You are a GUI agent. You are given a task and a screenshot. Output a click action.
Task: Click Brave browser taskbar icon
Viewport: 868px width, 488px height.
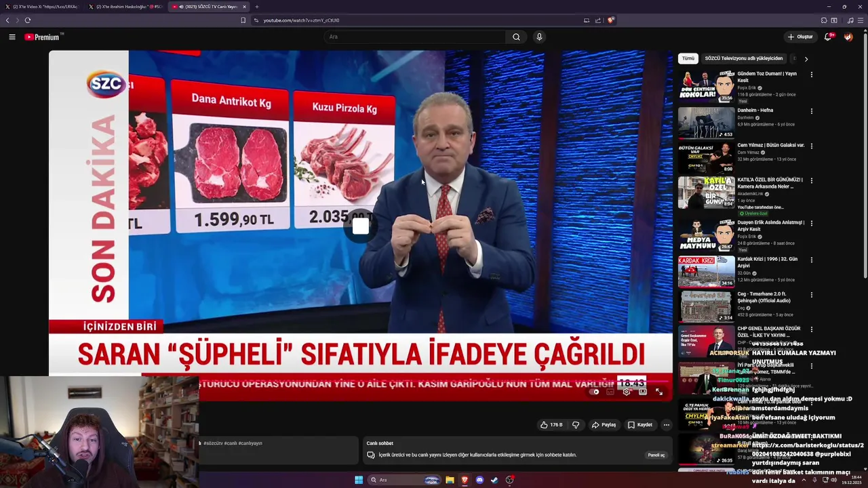coord(465,480)
